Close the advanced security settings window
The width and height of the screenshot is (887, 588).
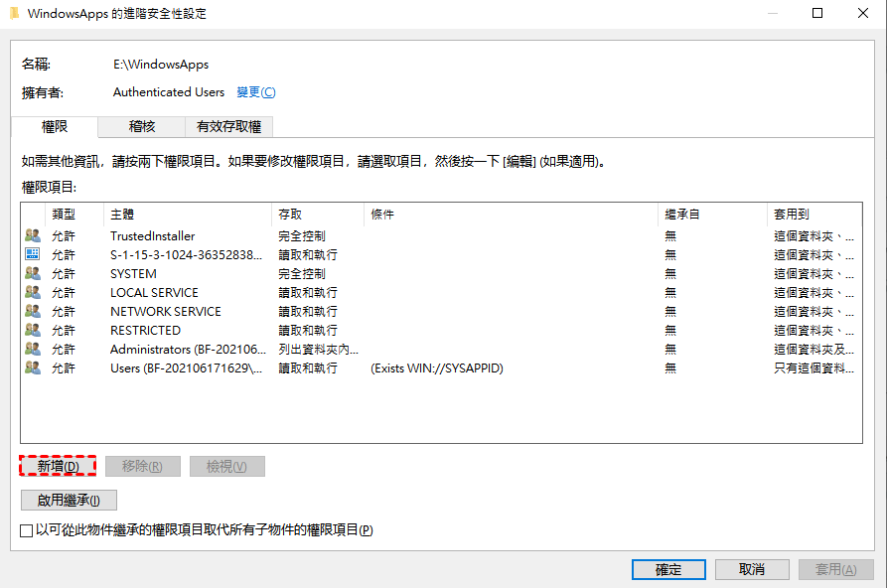(x=863, y=13)
